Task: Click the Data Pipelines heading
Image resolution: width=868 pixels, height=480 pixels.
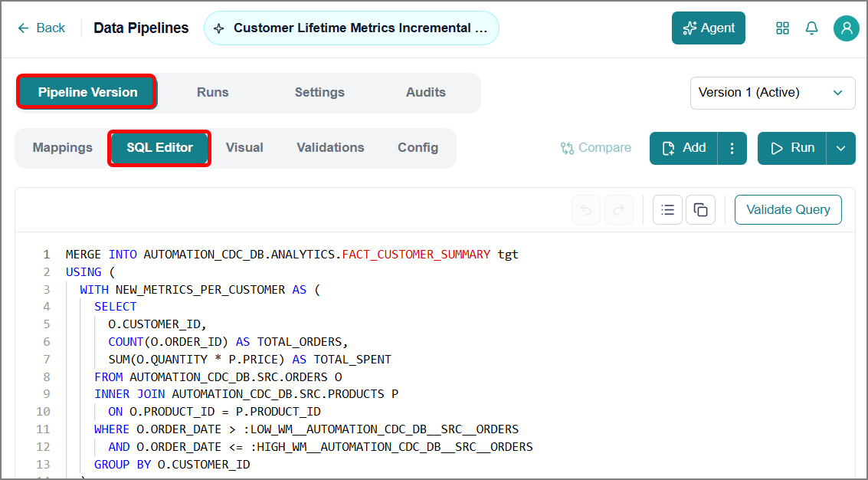Action: 141,28
